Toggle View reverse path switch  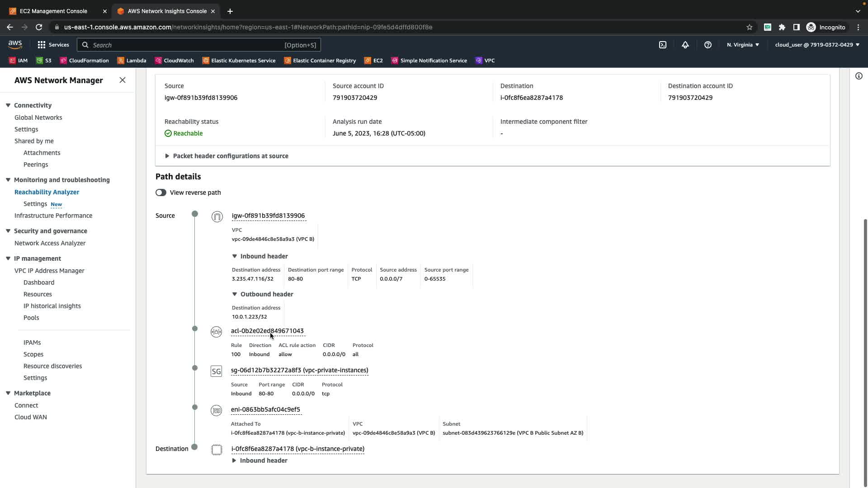[x=161, y=192]
